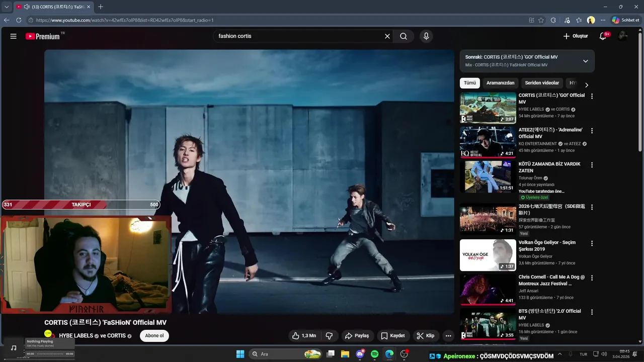Screen dimensions: 644x362
Task: Open HYBE LABELS channel link
Action: click(76, 336)
